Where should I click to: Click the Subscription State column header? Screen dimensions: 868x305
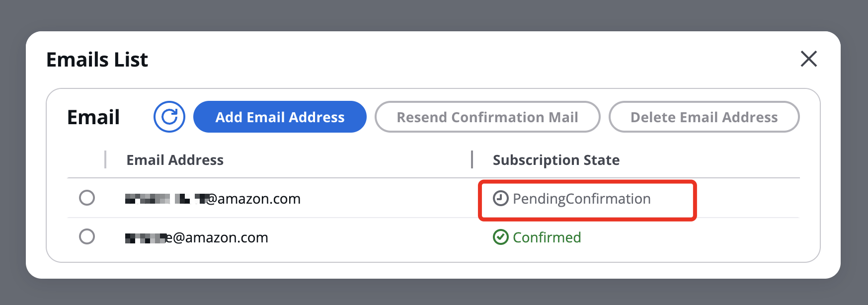(556, 160)
